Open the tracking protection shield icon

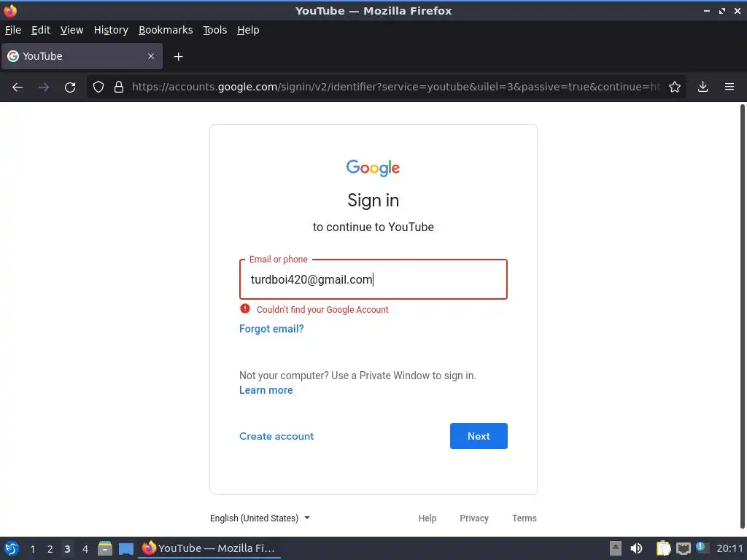(x=98, y=87)
